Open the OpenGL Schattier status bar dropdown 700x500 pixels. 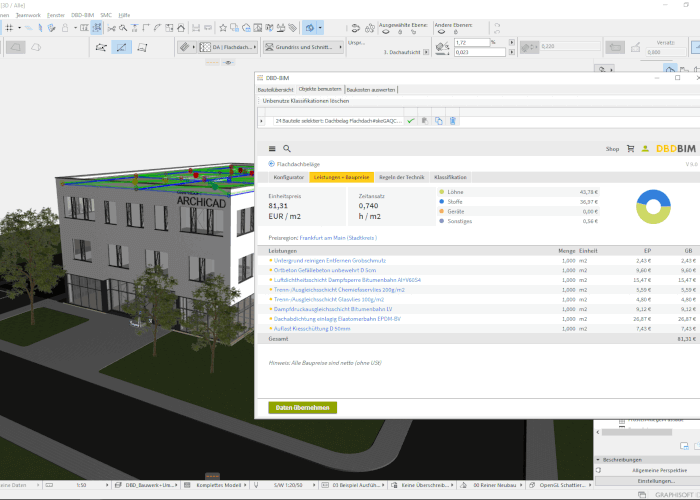click(x=562, y=485)
